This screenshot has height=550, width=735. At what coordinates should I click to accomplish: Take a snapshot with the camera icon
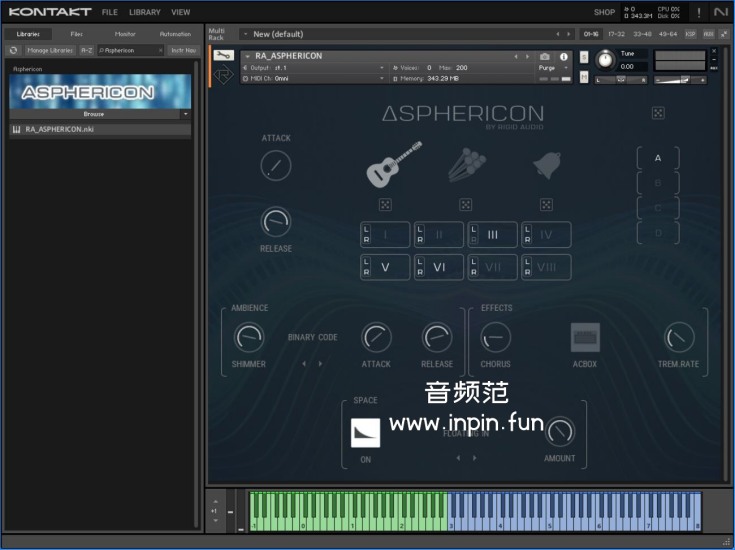pos(545,57)
